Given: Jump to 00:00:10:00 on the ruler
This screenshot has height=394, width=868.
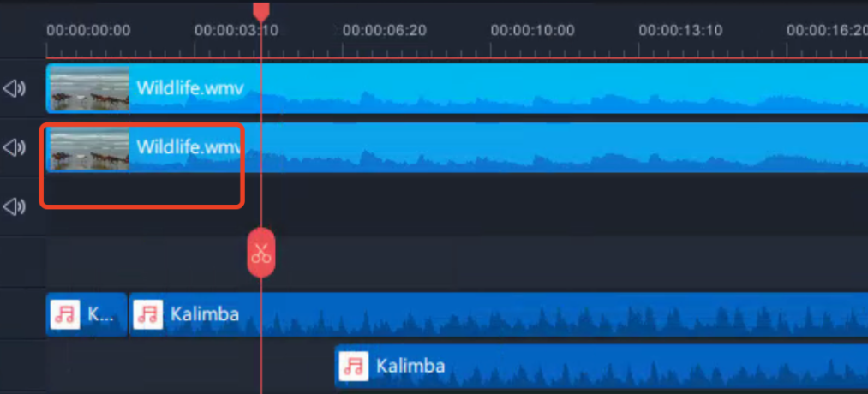Looking at the screenshot, I should [532, 31].
